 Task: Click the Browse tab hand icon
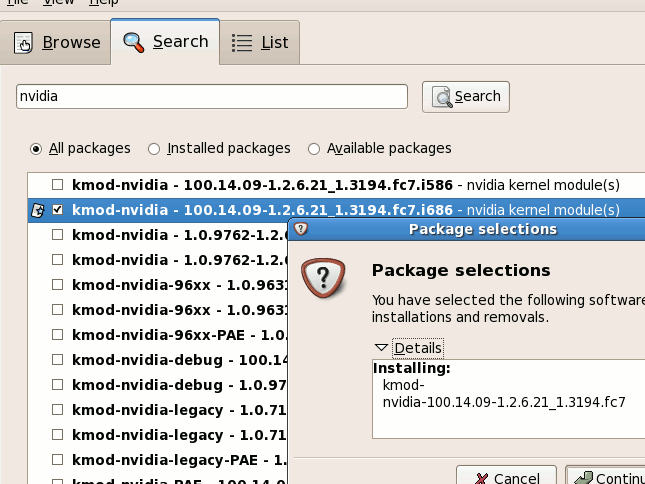pos(23,43)
